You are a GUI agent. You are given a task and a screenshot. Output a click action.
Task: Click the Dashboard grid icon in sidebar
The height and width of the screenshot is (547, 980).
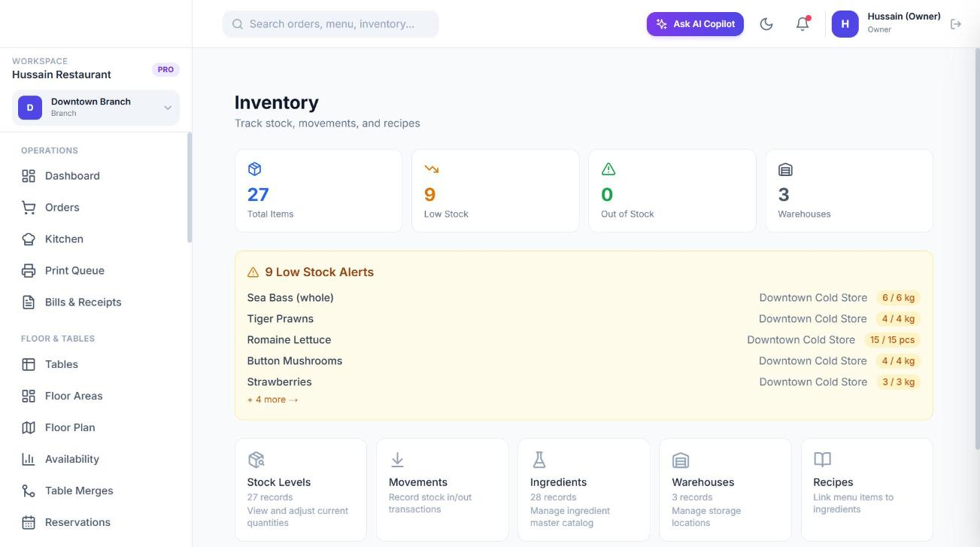click(x=29, y=176)
